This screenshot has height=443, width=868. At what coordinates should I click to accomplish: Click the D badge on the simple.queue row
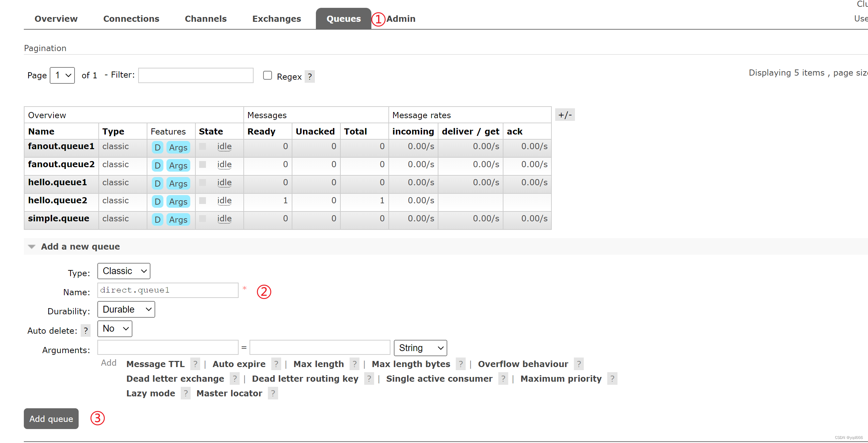(157, 220)
